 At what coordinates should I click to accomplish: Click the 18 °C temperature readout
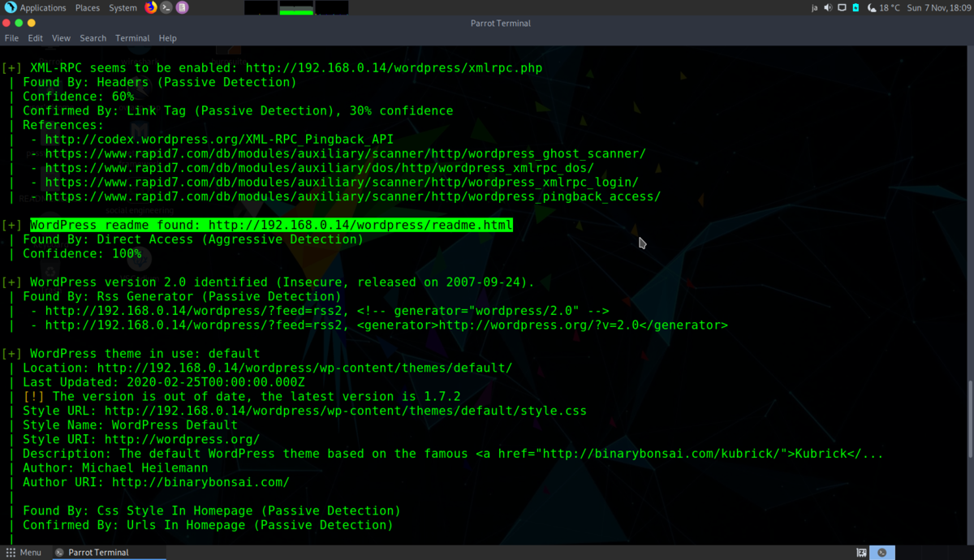point(890,8)
